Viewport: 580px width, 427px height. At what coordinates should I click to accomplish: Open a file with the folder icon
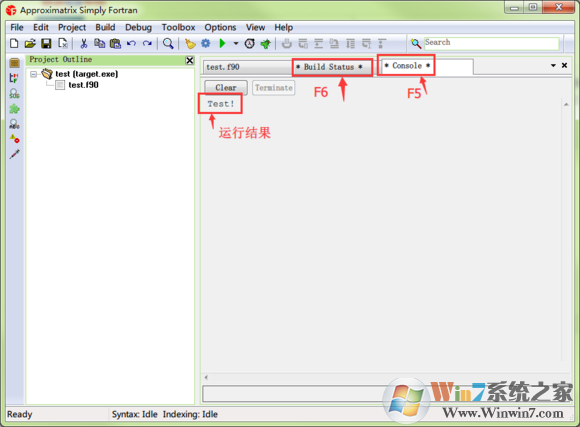tap(30, 44)
